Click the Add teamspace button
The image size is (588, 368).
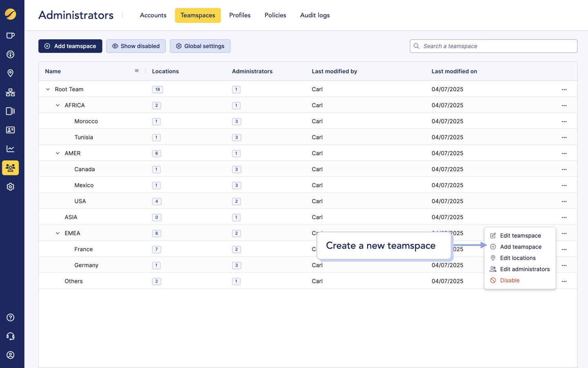pos(70,46)
